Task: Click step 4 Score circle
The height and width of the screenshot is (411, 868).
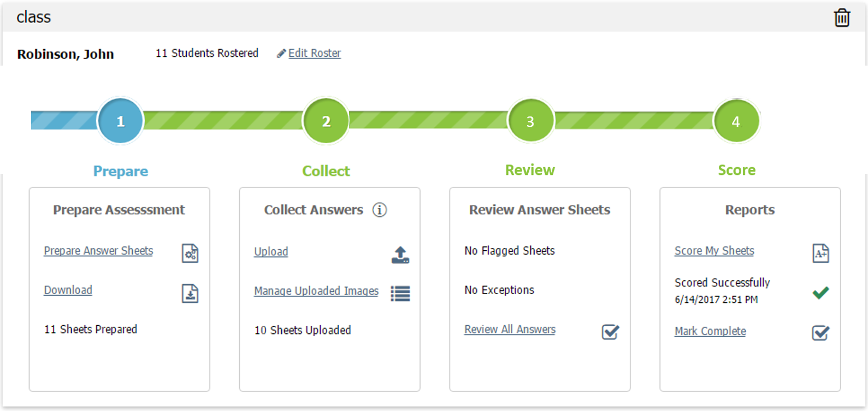Action: 736,121
